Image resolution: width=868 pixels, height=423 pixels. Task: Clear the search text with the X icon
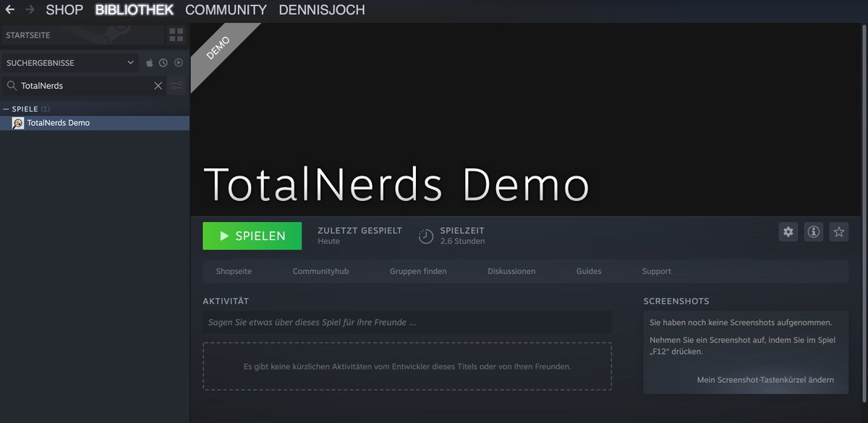158,85
